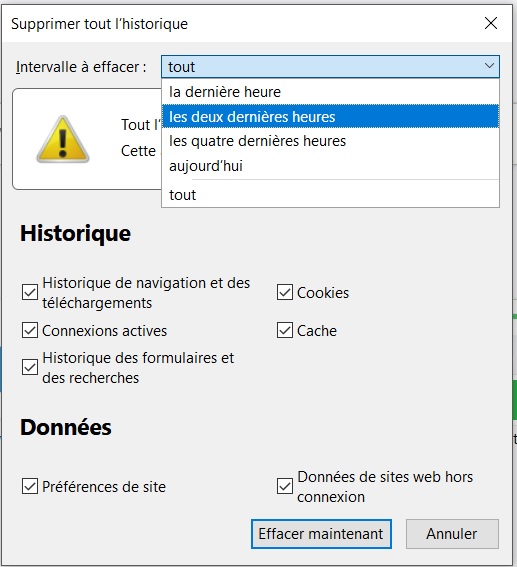517x567 pixels.
Task: Close the Supprimer tout l'historique dialog
Action: 491,24
